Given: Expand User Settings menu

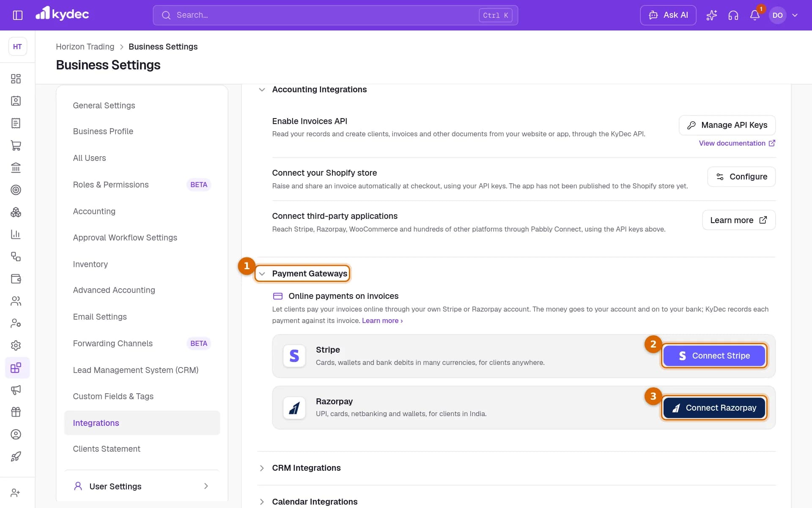Looking at the screenshot, I should pos(142,486).
